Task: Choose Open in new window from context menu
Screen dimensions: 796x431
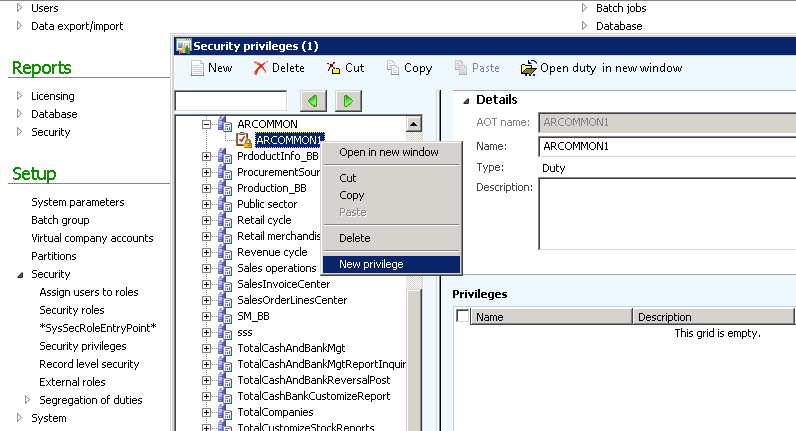Action: [x=389, y=152]
